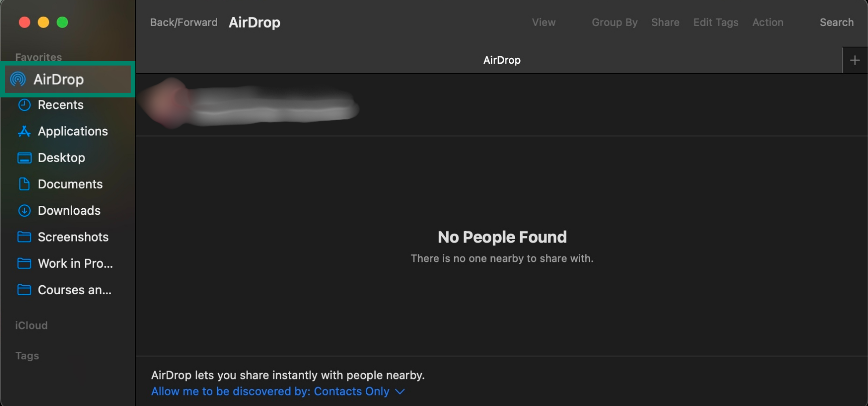Click the Applications sidebar icon
This screenshot has height=406, width=868.
point(24,132)
